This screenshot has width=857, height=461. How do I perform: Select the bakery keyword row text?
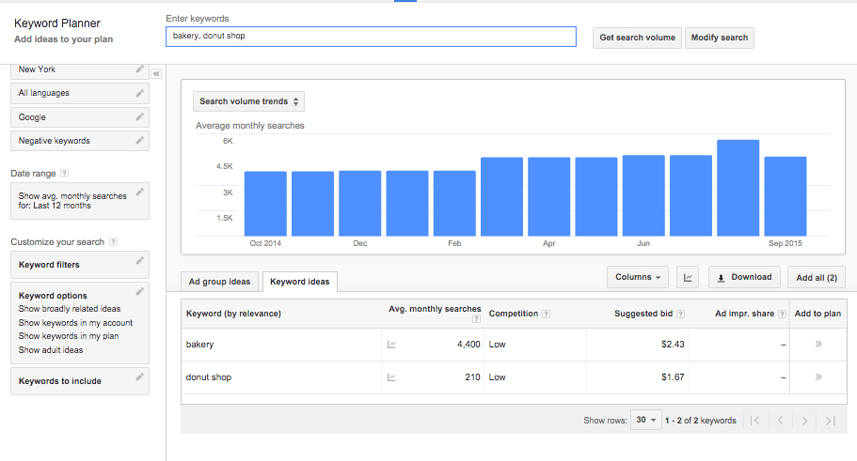[x=199, y=345]
